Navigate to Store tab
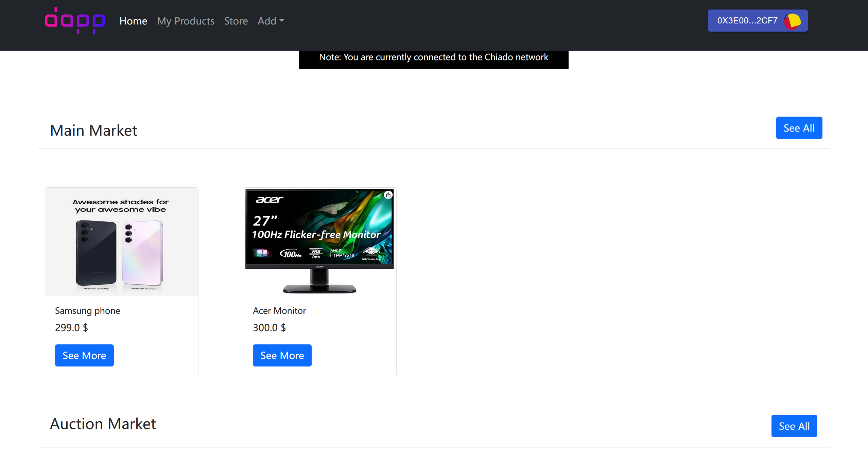Viewport: 868px width, 461px height. (236, 21)
